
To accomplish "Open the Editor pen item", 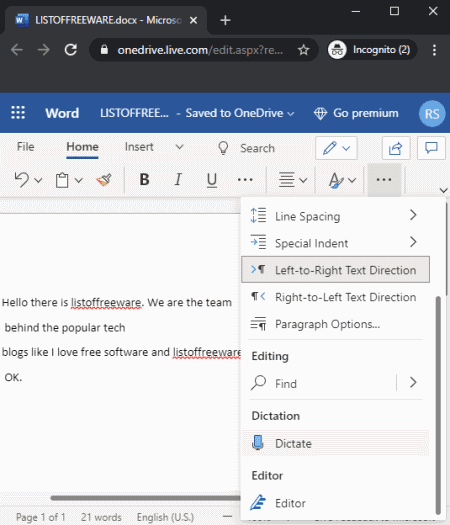I will tap(335, 503).
